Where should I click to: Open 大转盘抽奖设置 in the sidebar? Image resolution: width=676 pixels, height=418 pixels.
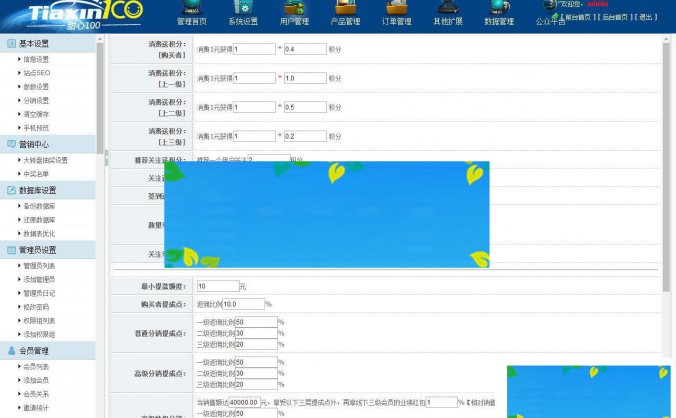pyautogui.click(x=45, y=160)
